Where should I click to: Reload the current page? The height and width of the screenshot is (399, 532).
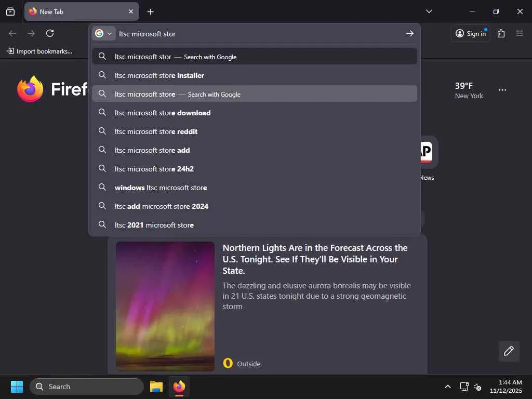[50, 33]
